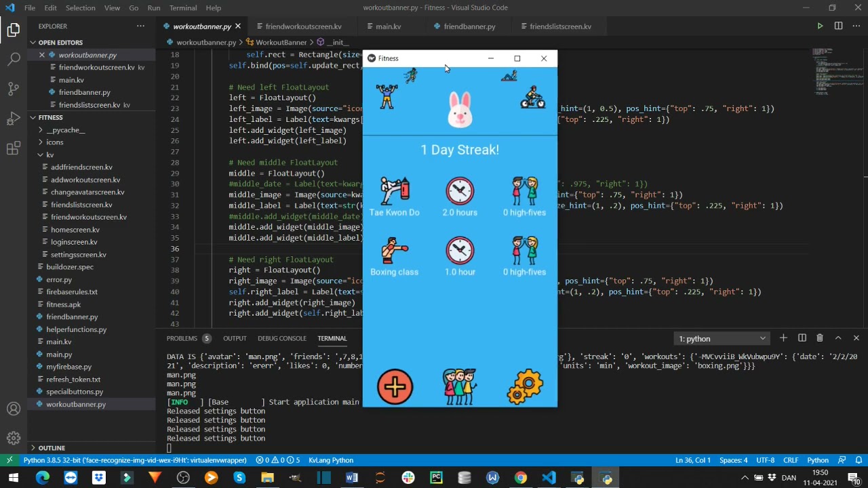Run Python file with play button
The image size is (868, 488).
(x=820, y=26)
